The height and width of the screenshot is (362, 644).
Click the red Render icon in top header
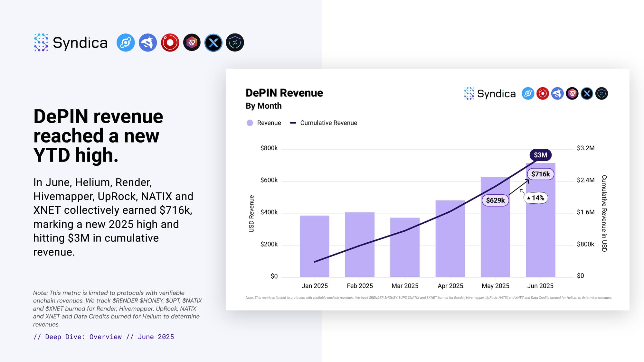[170, 42]
